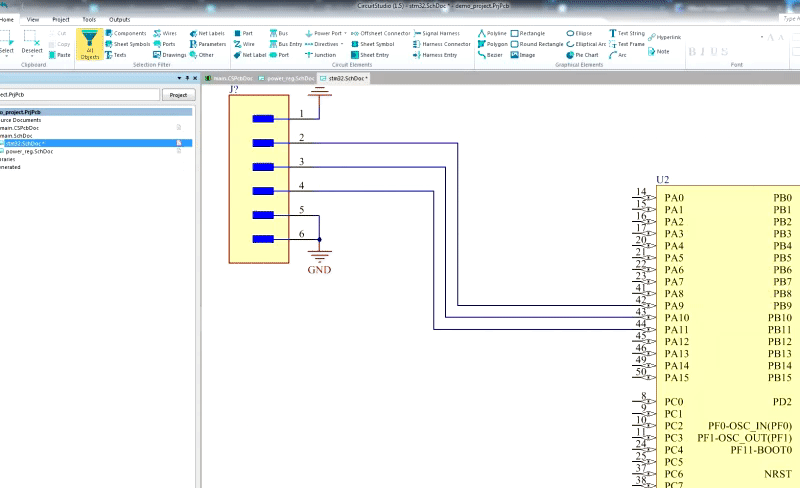Click the Project button in the panel
The width and height of the screenshot is (800, 488).
coord(178,95)
